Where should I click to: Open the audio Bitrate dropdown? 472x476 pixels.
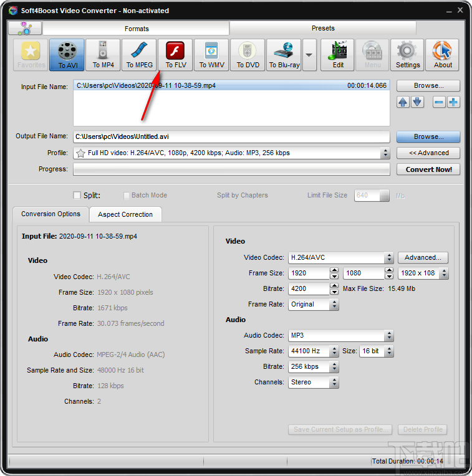point(334,367)
